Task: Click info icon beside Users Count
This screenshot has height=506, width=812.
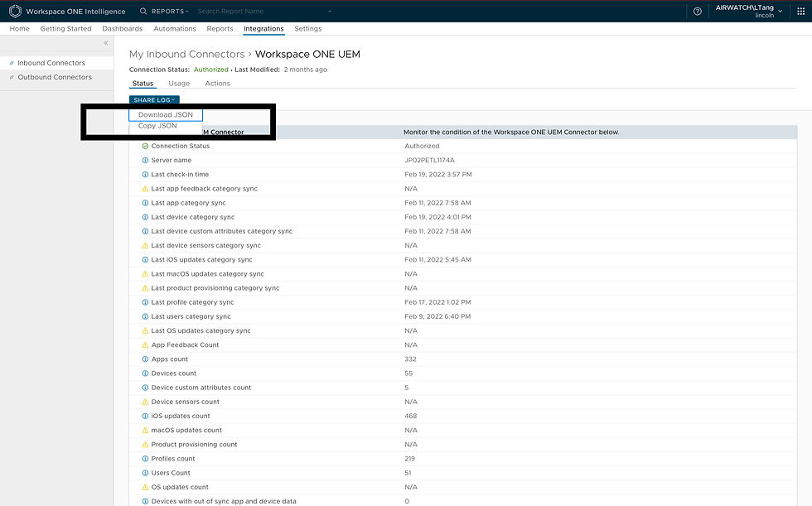Action: pos(145,473)
